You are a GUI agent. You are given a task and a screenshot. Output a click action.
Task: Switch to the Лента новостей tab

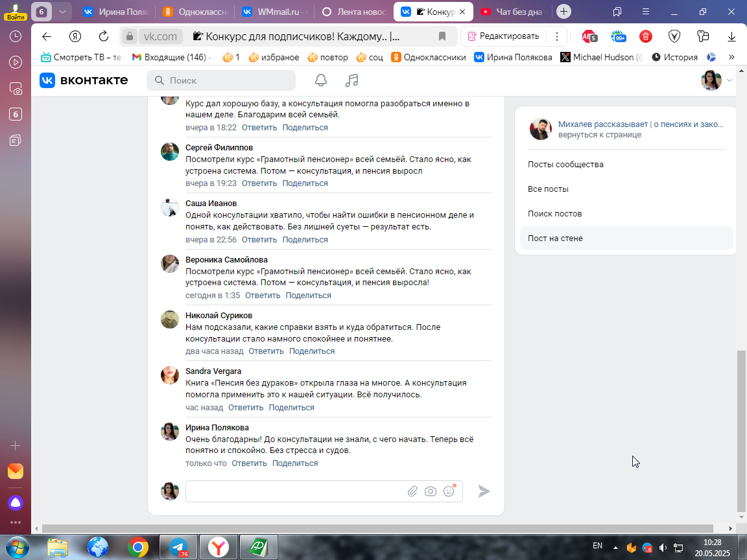tap(354, 12)
